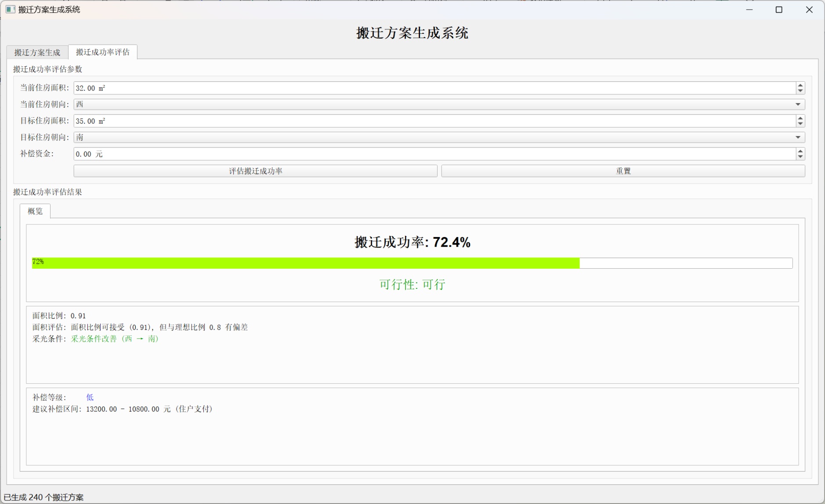The height and width of the screenshot is (504, 825).
Task: Click into the 当前住房面积 input field
Action: point(434,88)
